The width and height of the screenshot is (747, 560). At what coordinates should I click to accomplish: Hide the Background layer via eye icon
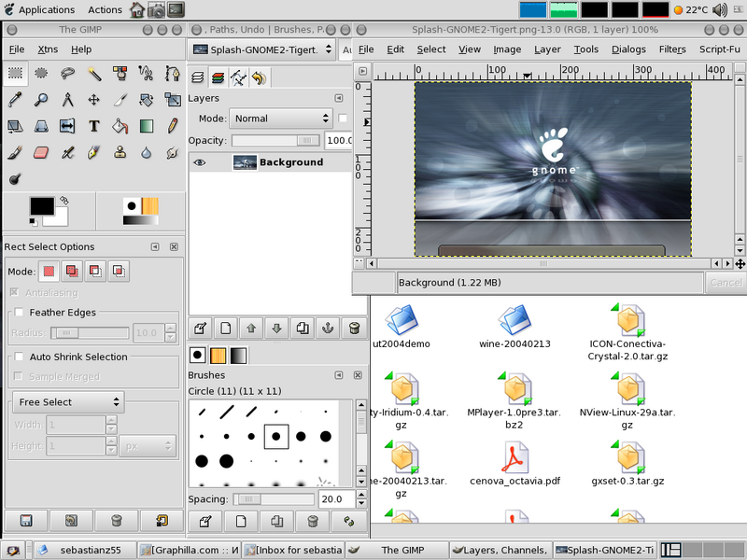(x=199, y=162)
